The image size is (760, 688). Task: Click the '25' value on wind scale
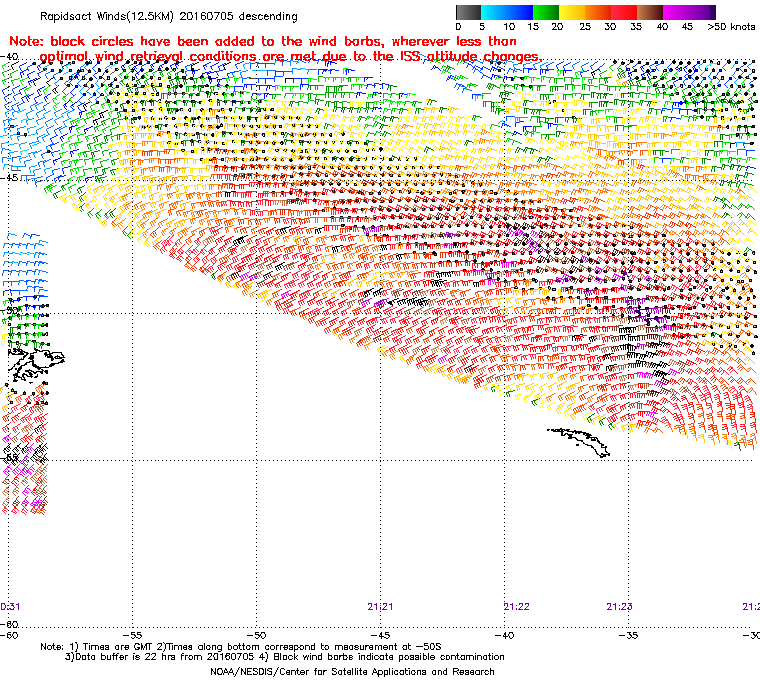pos(585,27)
